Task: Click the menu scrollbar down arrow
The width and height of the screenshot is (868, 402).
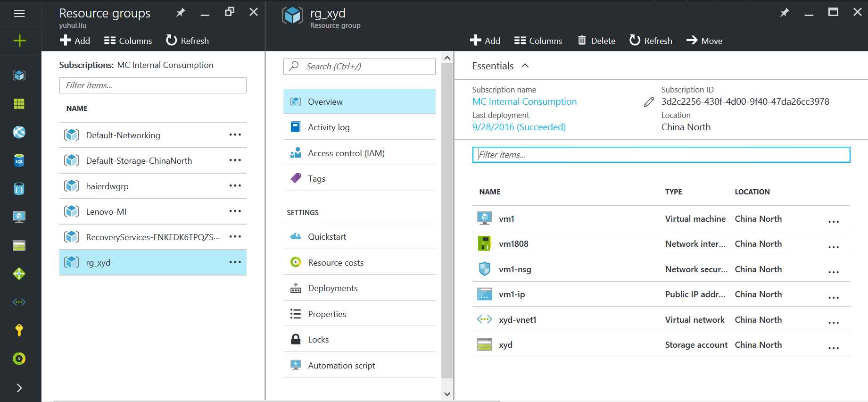Action: 447,394
